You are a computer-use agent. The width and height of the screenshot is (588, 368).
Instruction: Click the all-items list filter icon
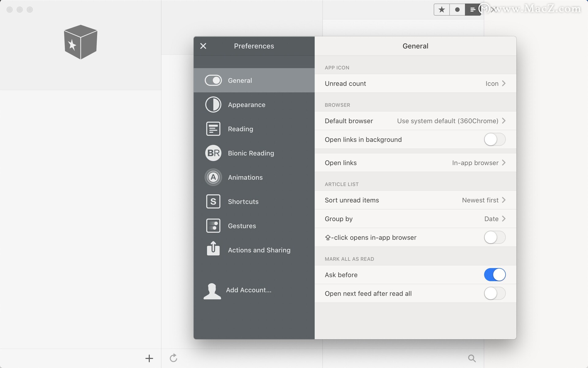click(473, 10)
